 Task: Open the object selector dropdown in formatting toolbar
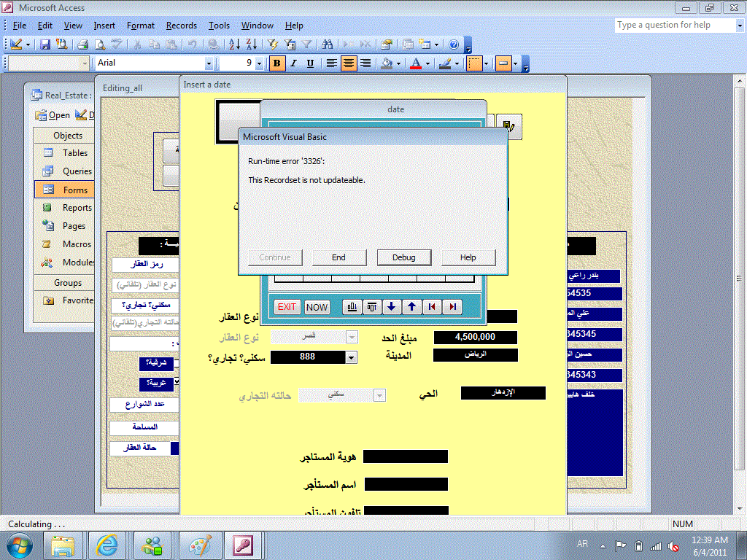85,63
